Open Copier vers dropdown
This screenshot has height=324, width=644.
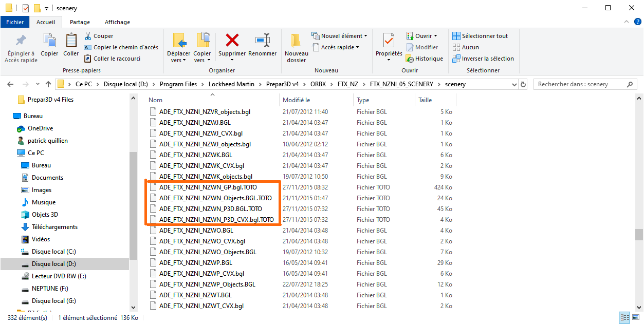pyautogui.click(x=202, y=48)
